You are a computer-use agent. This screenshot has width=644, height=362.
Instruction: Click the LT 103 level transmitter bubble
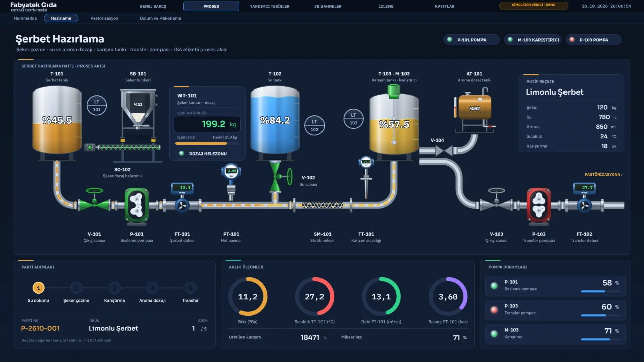(354, 119)
